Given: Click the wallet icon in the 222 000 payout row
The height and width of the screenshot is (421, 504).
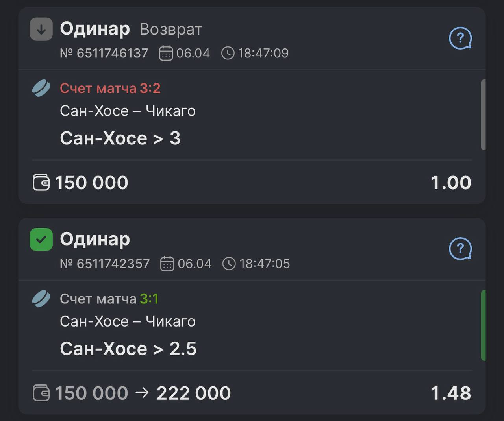Looking at the screenshot, I should pos(41,393).
